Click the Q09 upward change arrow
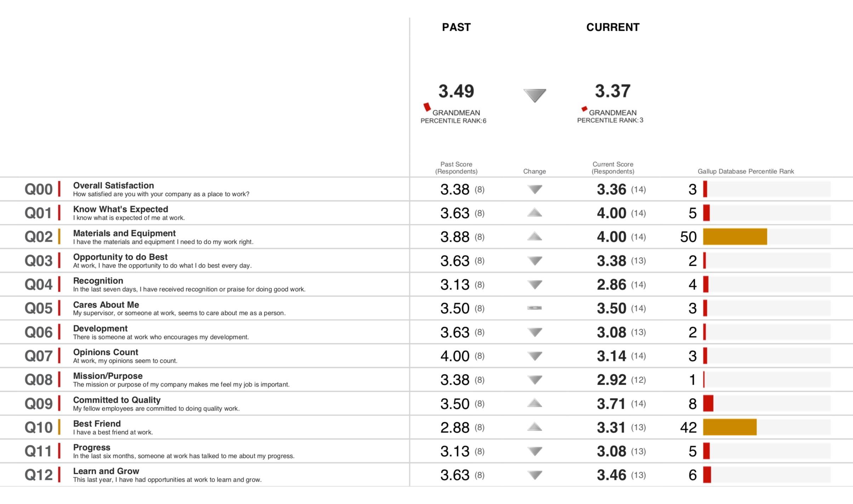The image size is (853, 504). (x=534, y=403)
